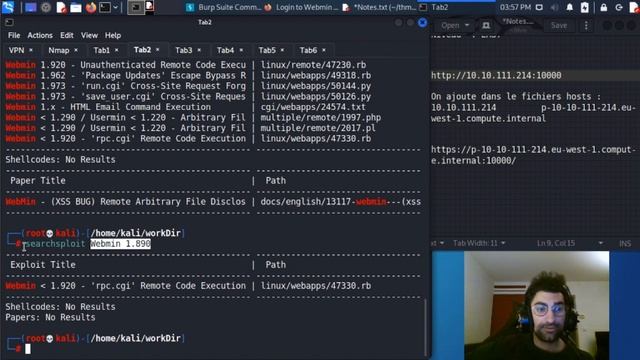Launch Firefox from the top panel

pyautogui.click(x=91, y=7)
